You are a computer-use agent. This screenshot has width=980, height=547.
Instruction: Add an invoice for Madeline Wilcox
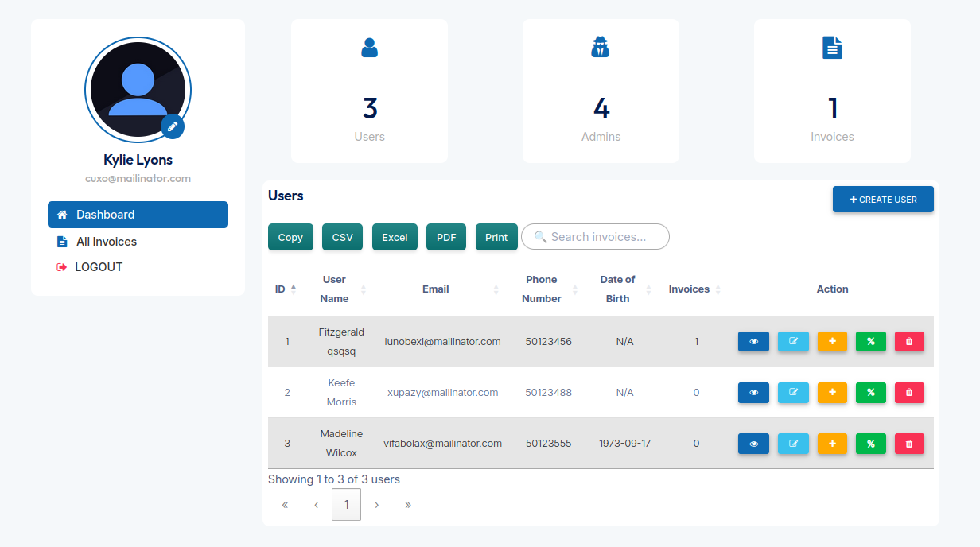click(x=831, y=444)
